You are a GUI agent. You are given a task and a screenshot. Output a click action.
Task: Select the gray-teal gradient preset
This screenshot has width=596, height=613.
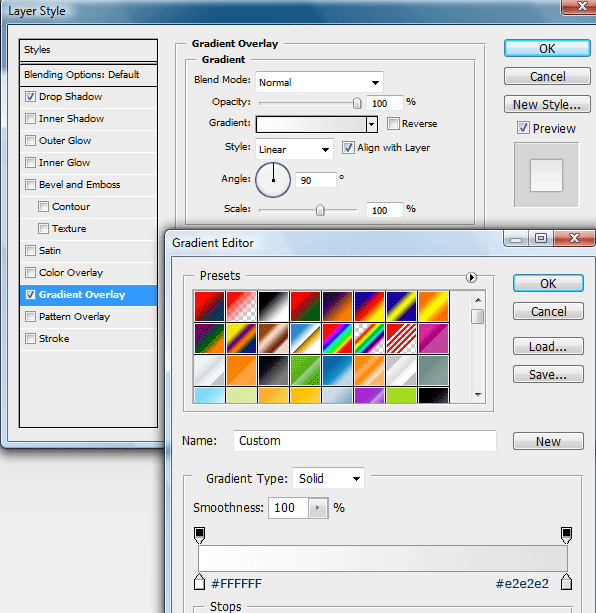[x=434, y=371]
